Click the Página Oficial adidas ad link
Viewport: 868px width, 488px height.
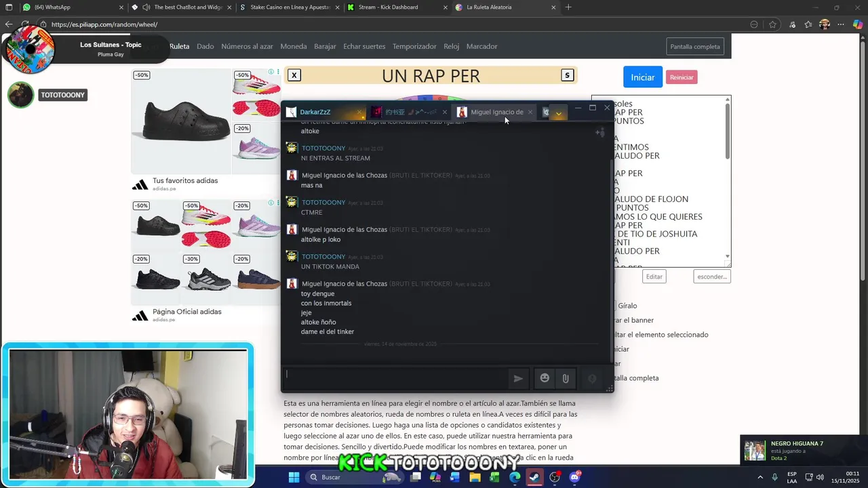(x=186, y=312)
